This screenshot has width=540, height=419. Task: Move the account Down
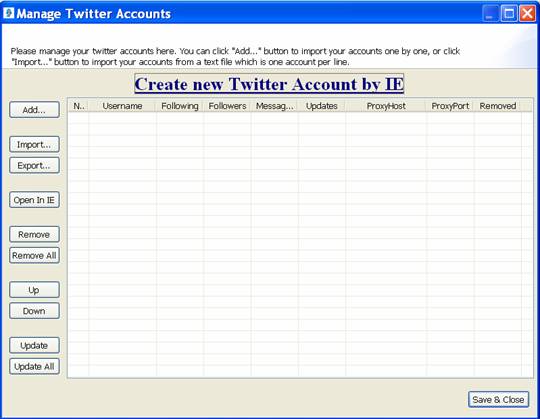click(x=34, y=311)
